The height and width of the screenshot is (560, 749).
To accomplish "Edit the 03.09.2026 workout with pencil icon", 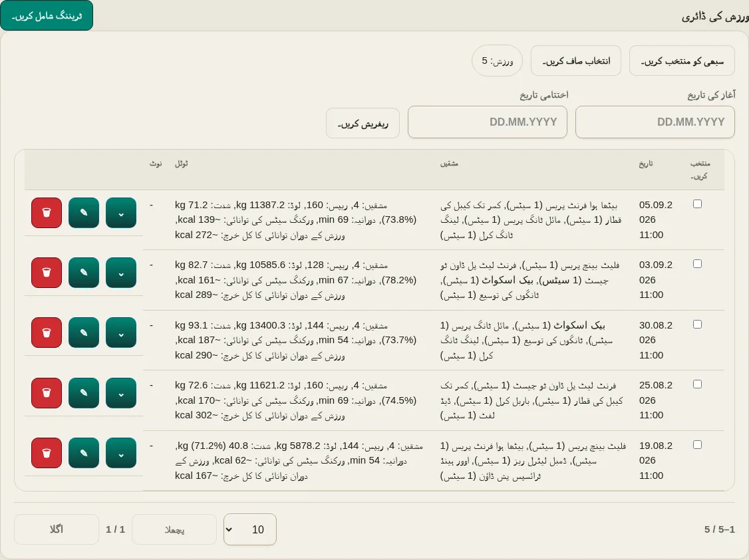I will [x=84, y=273].
